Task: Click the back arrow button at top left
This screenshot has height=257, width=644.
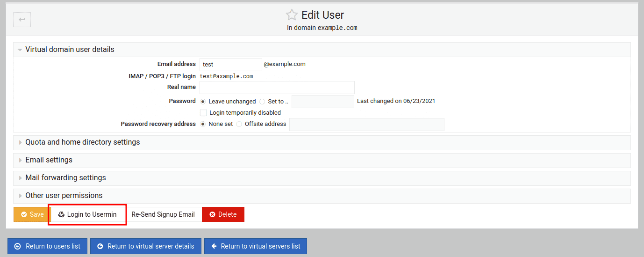Action: coord(22,20)
